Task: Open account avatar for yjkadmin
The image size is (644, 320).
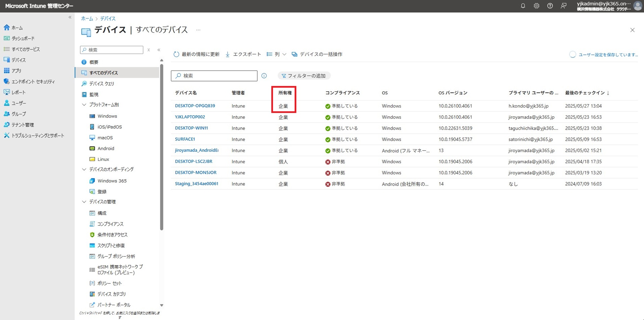Action: coord(637,6)
